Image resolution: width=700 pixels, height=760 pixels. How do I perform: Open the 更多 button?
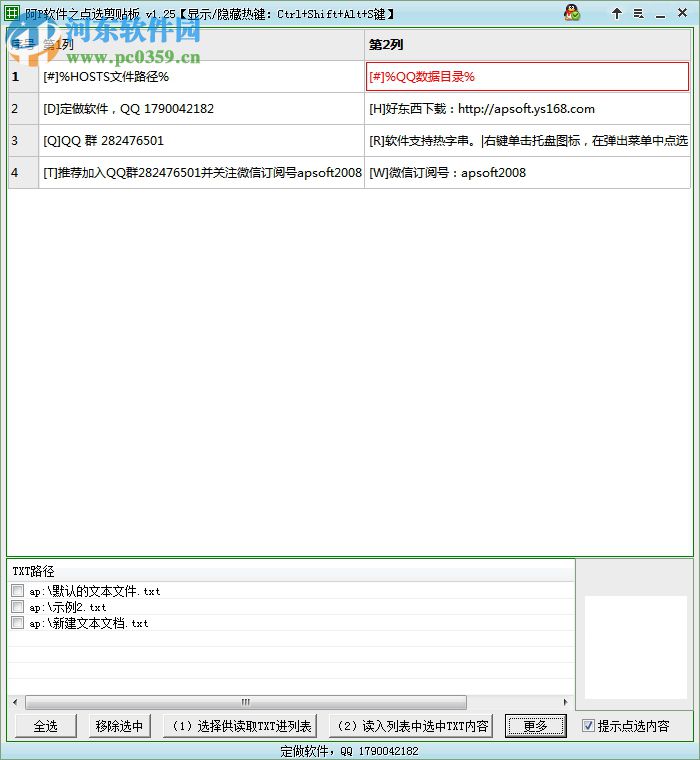point(535,726)
